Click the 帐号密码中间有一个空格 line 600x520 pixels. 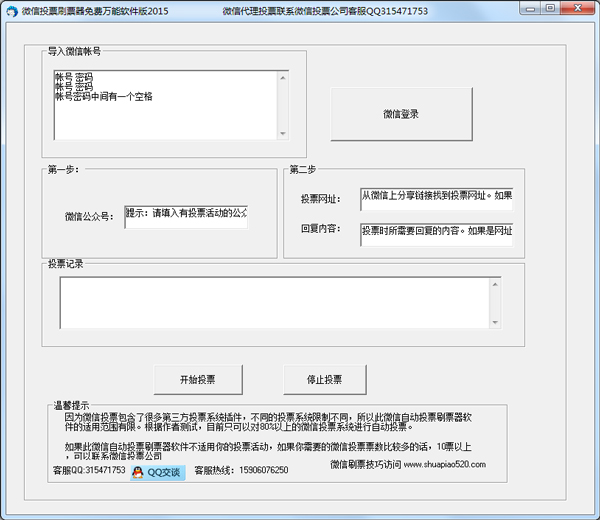click(x=104, y=96)
